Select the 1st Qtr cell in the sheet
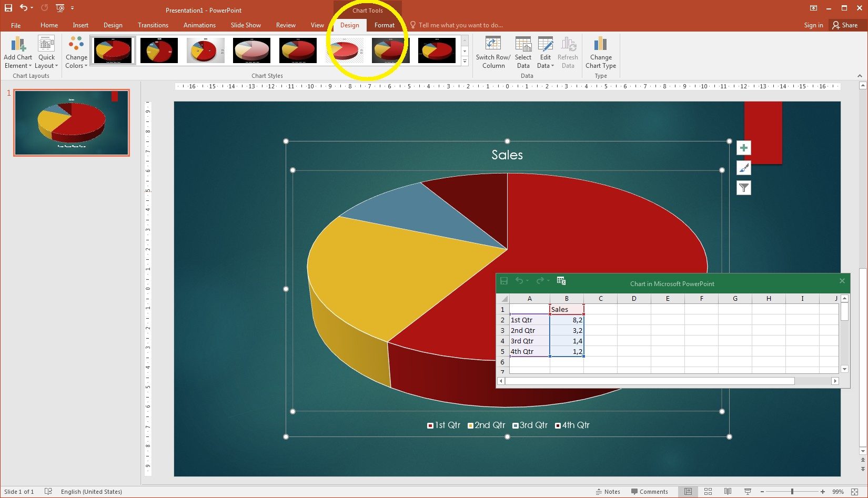 point(529,320)
